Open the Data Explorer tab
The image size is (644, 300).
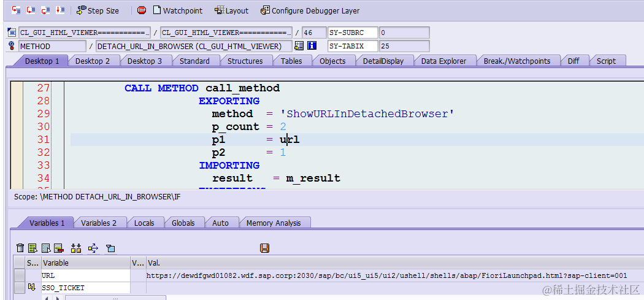[x=444, y=61]
